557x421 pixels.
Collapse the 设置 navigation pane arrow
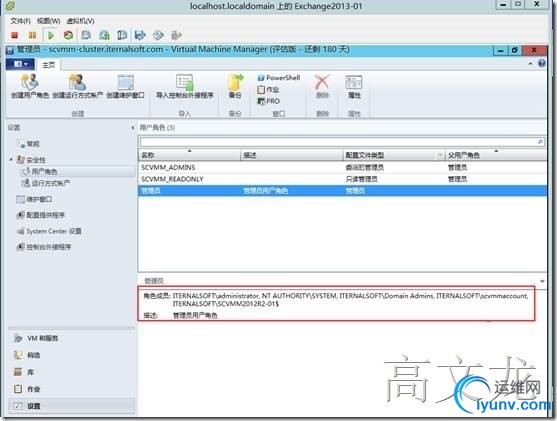point(133,128)
